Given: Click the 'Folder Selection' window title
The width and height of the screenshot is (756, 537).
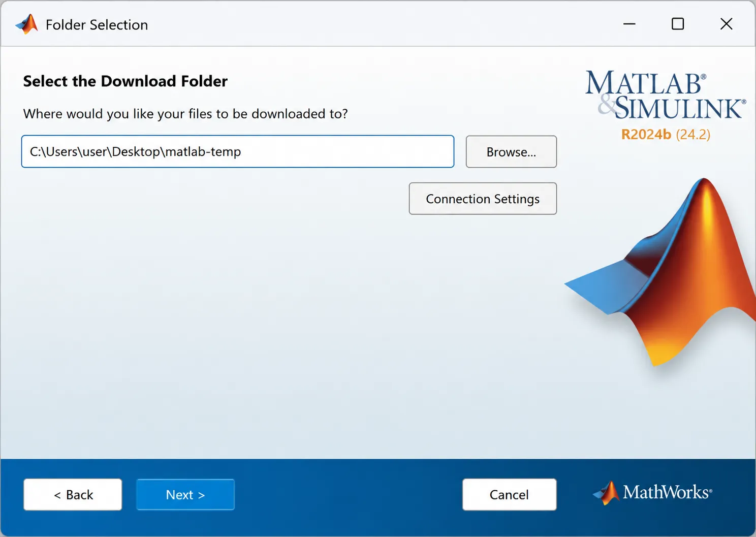Looking at the screenshot, I should [x=97, y=25].
